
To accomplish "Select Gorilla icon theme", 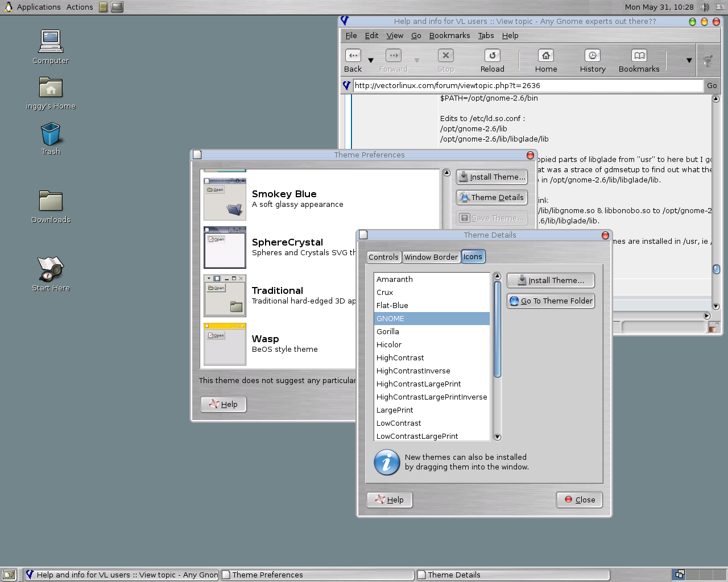I will (x=432, y=331).
